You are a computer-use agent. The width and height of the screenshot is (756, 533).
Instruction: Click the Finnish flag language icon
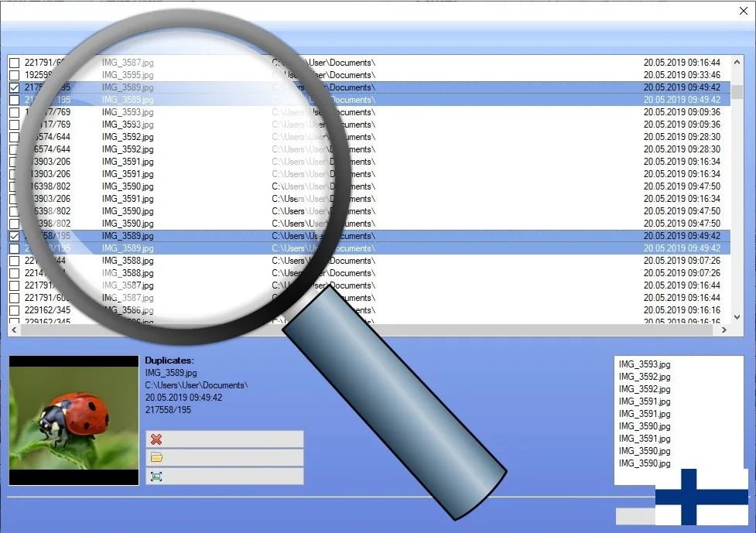pyautogui.click(x=702, y=496)
